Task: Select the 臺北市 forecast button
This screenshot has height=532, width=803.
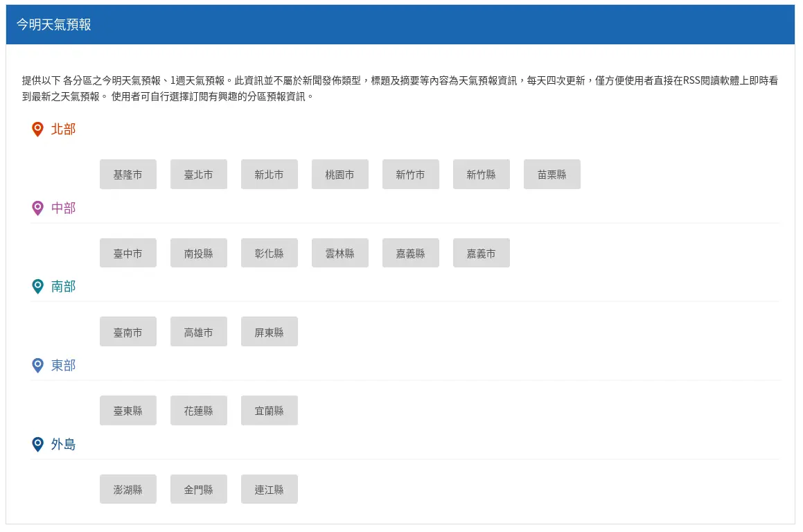Action: (199, 175)
